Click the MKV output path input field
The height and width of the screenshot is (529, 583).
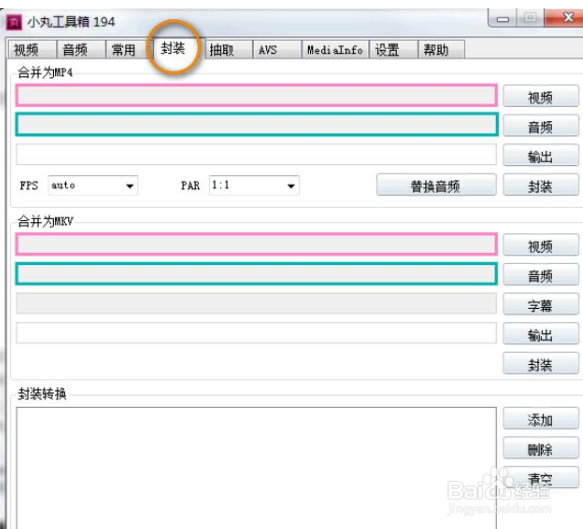coord(256,333)
